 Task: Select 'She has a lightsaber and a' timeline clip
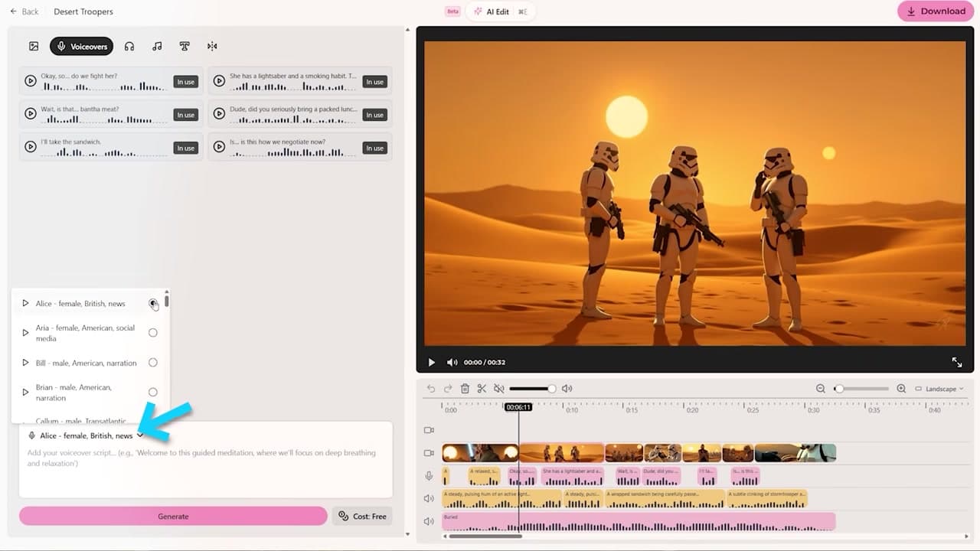(x=572, y=476)
